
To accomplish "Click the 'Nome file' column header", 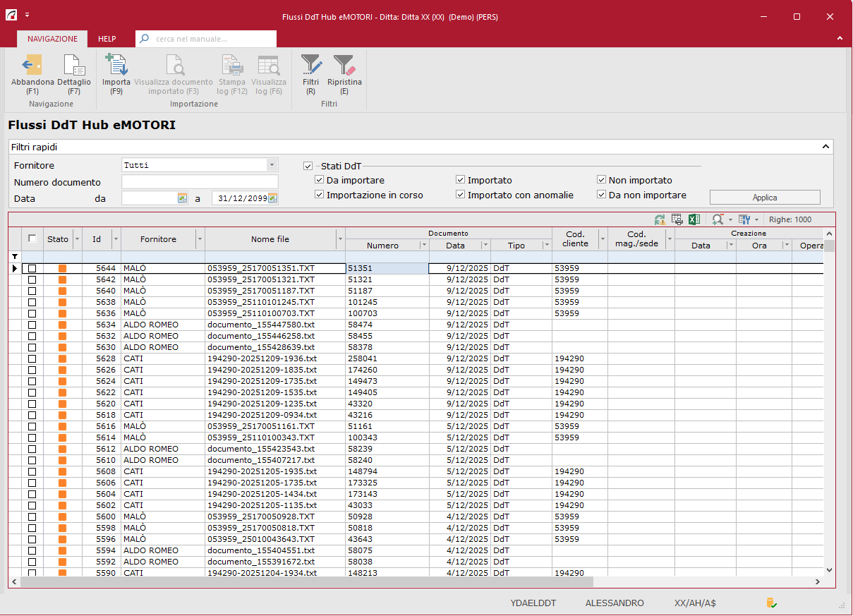I will point(270,239).
